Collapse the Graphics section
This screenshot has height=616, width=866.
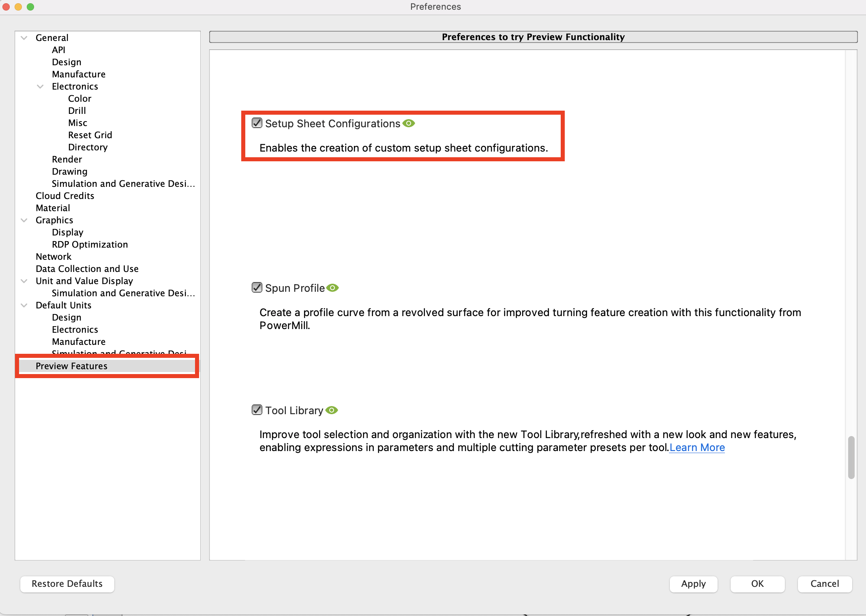coord(24,220)
